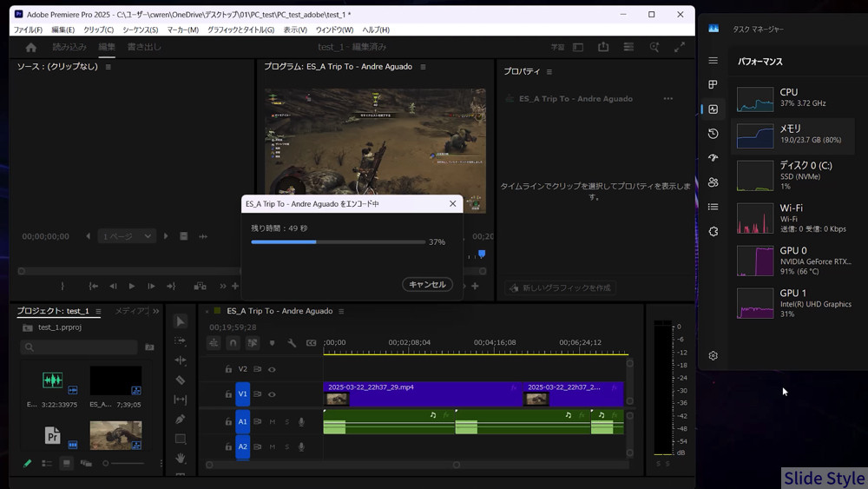
Task: Open the シーケンス(S) menu
Action: tap(139, 30)
